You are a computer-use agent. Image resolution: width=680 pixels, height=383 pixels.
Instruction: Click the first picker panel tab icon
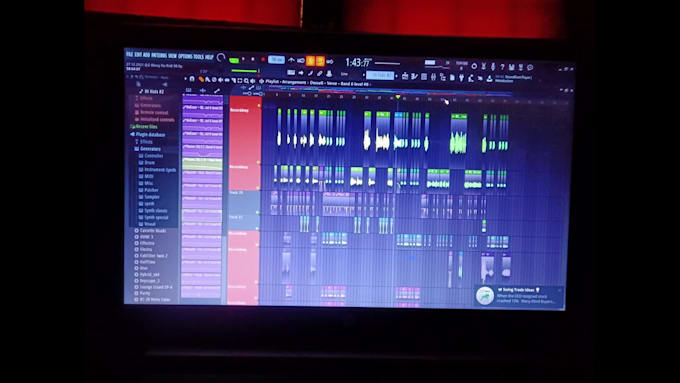pyautogui.click(x=189, y=90)
